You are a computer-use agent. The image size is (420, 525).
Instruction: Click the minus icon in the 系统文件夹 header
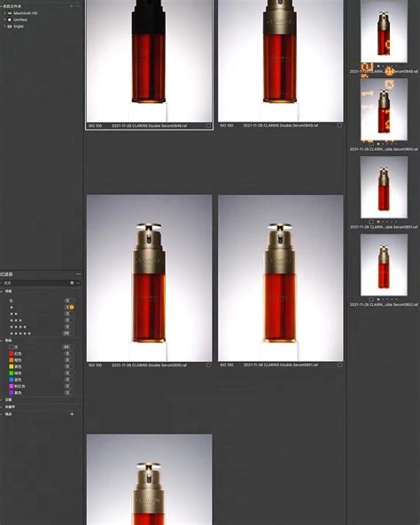(78, 6)
